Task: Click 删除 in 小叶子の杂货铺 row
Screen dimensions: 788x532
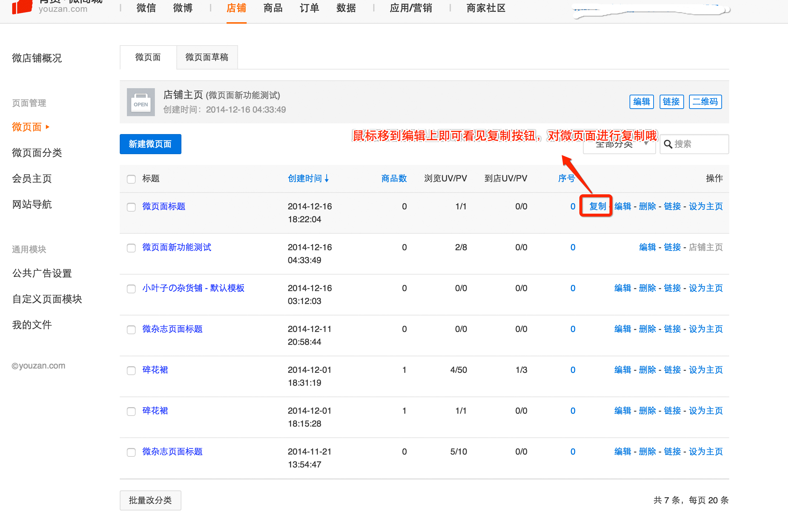Action: 647,288
